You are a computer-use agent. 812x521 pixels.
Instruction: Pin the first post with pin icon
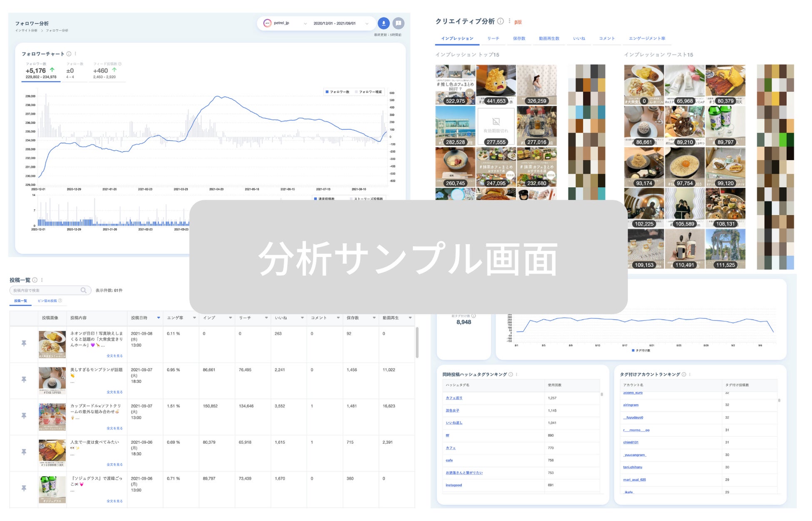(24, 343)
